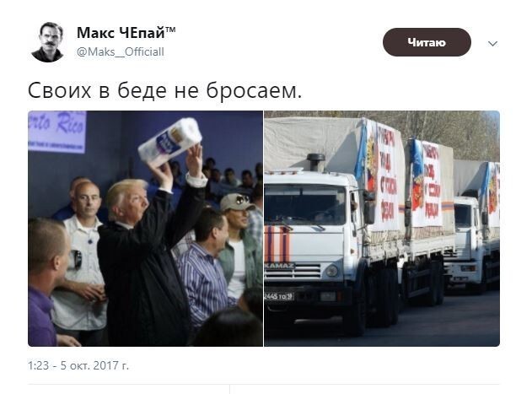Click the Puerto Rico sign in left photo
The width and height of the screenshot is (532, 394).
click(56, 131)
